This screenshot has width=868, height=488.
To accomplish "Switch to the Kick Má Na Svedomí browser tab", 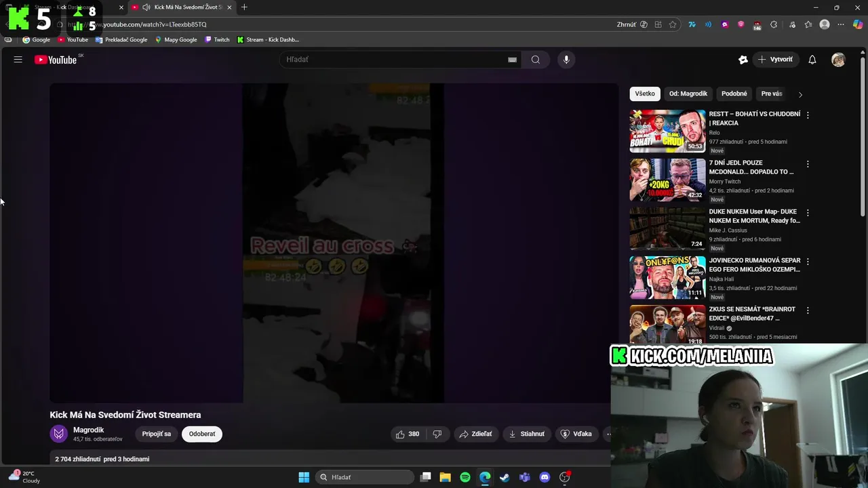I will (182, 7).
